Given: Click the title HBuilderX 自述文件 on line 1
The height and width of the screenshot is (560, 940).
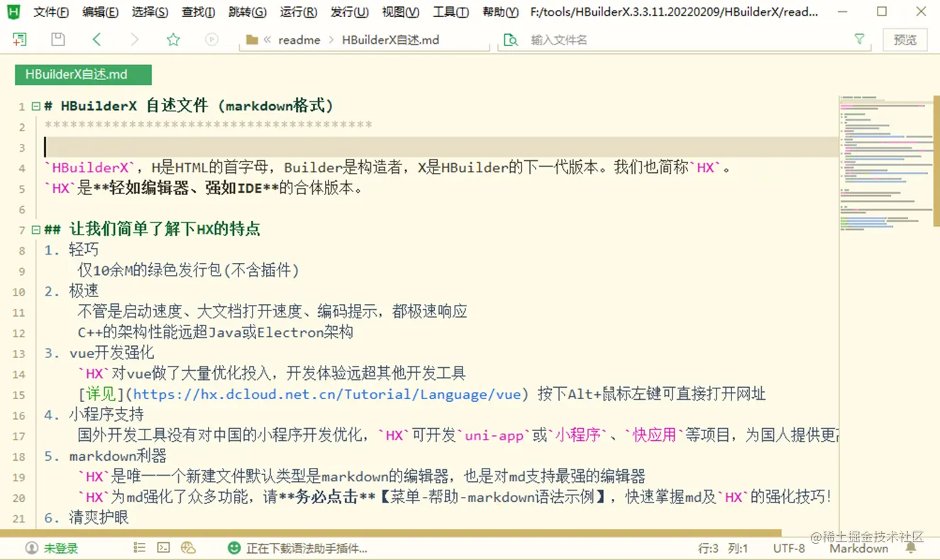Looking at the screenshot, I should point(134,106).
